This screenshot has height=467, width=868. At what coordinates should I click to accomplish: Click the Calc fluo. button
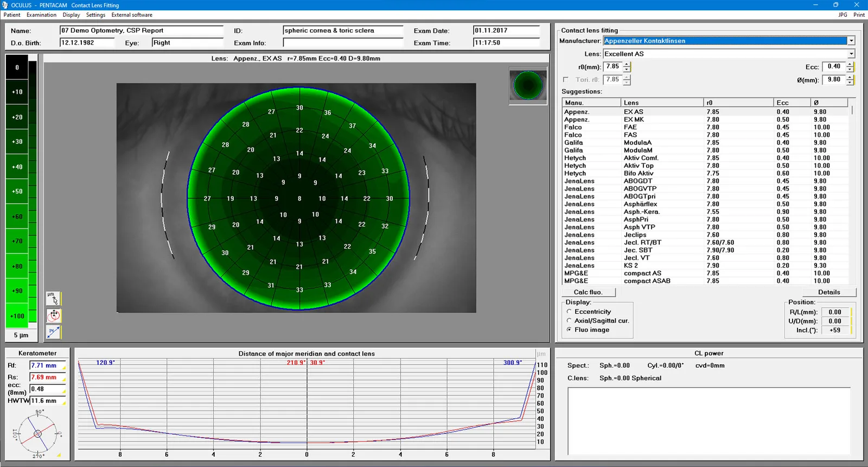(588, 292)
